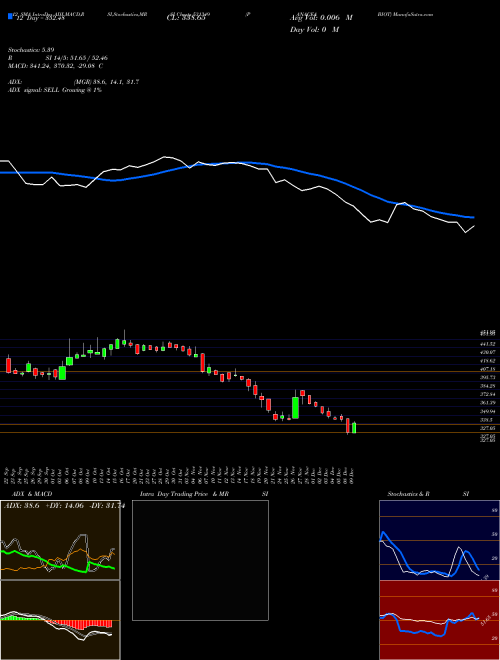
Task: Click the 441.52 price axis label
Action: click(487, 344)
